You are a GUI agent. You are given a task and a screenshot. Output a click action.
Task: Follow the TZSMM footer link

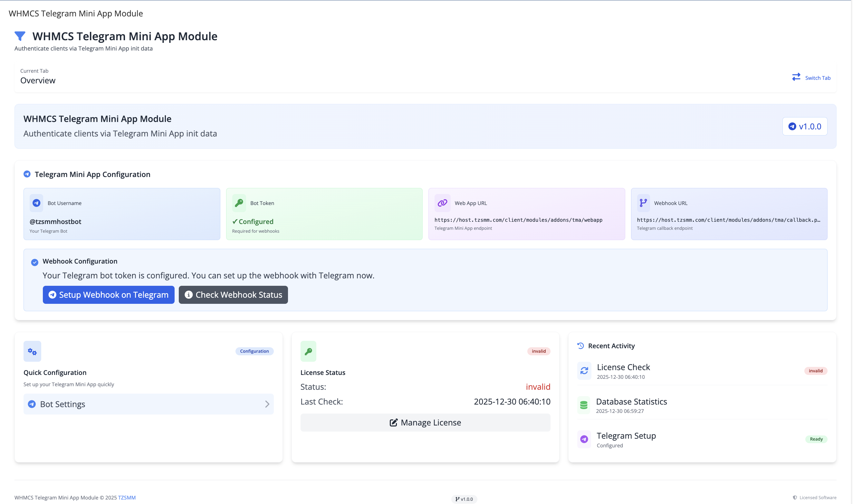coord(126,497)
